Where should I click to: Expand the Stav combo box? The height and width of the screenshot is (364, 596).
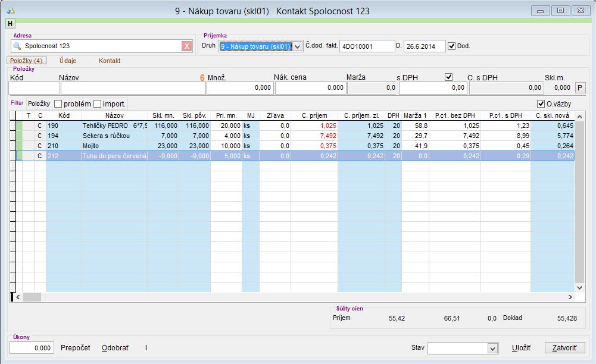point(492,348)
